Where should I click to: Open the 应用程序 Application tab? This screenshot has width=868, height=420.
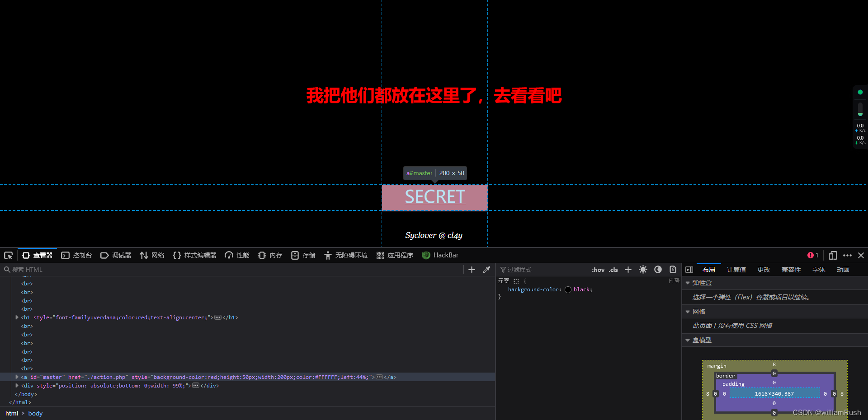395,256
